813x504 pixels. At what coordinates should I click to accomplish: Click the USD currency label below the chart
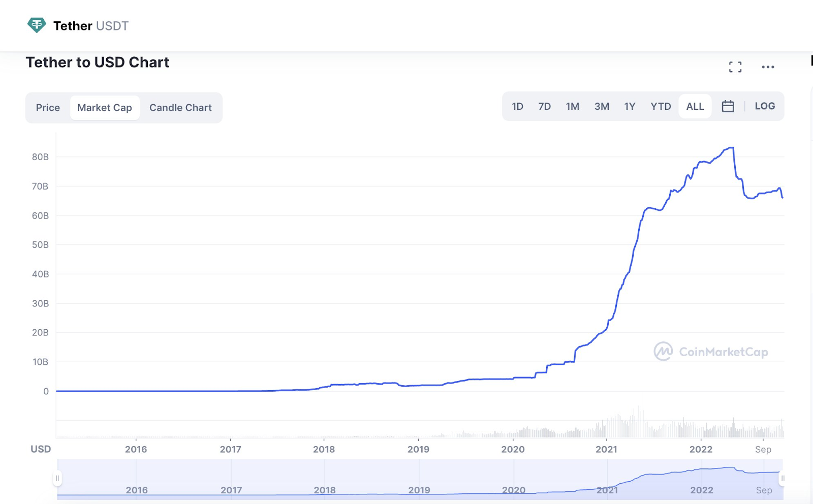coord(41,449)
